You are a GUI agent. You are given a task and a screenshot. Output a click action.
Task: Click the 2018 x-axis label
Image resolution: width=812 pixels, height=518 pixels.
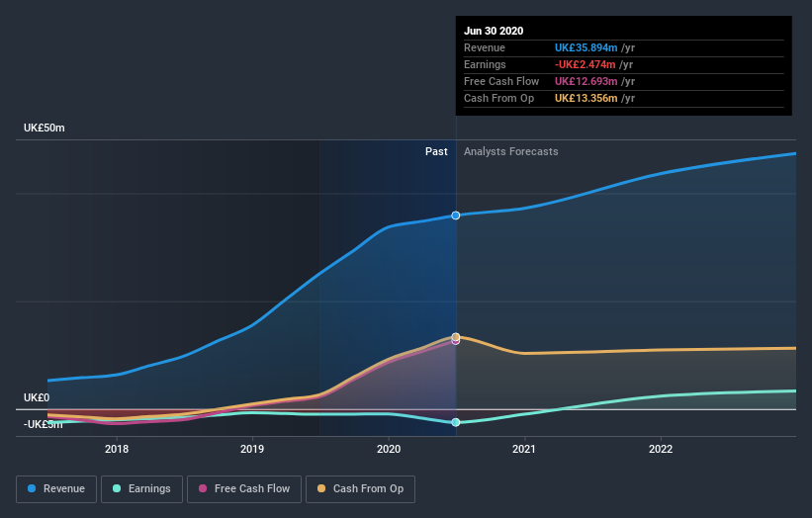[x=117, y=449]
